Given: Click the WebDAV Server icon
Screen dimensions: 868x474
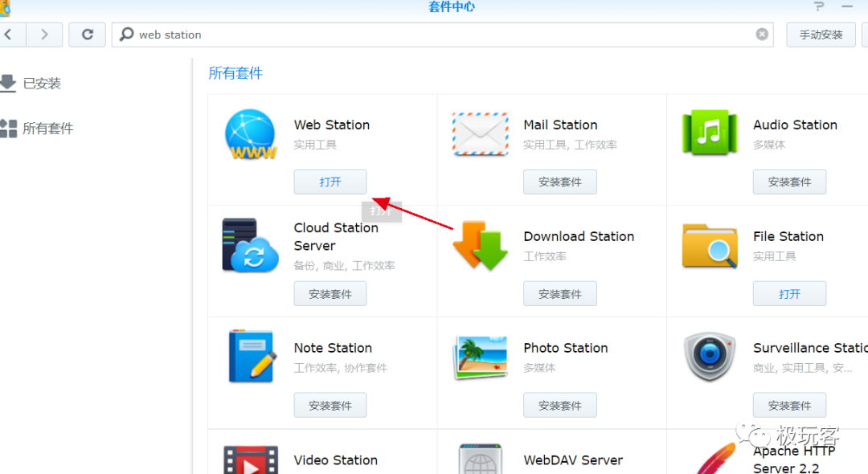Looking at the screenshot, I should pyautogui.click(x=480, y=459).
